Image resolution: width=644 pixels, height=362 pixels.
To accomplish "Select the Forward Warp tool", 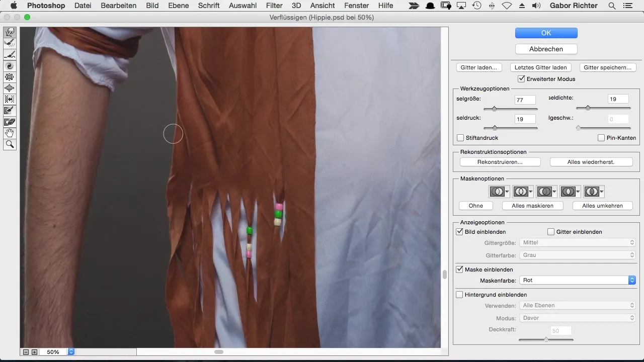I will [x=10, y=33].
